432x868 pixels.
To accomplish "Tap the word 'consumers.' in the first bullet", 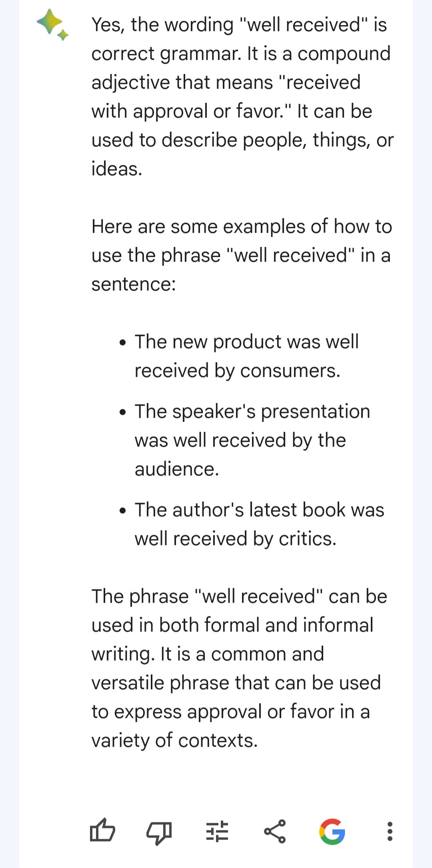I will point(290,371).
